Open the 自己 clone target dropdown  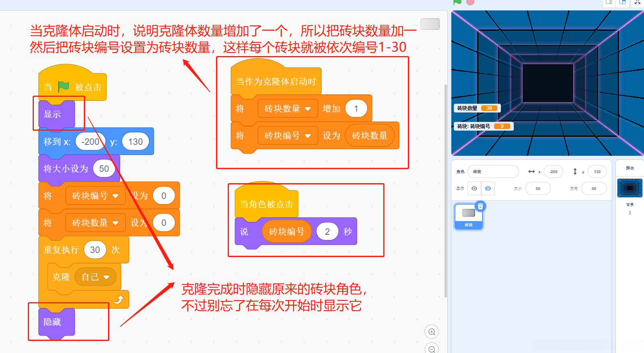pos(96,277)
